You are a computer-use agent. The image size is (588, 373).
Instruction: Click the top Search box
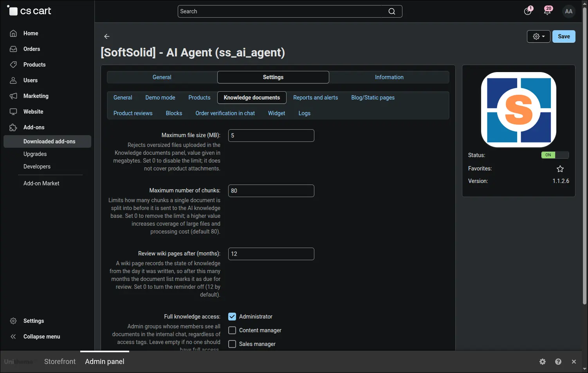tap(290, 11)
